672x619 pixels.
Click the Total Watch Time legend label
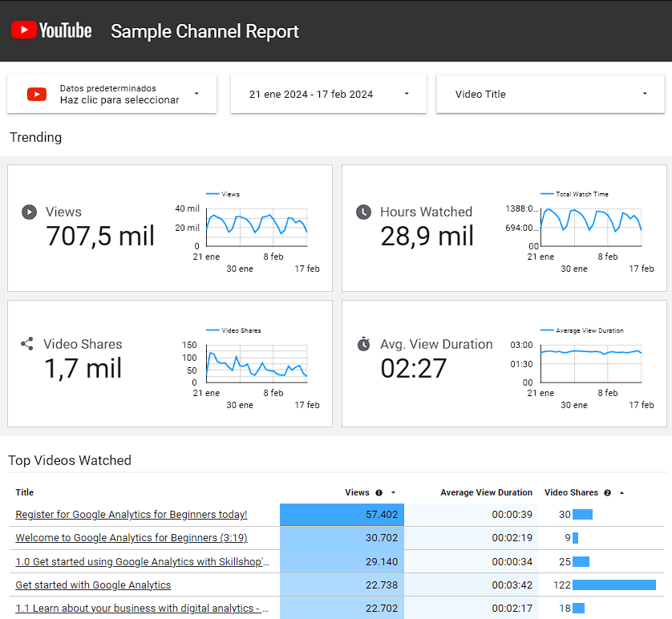pyautogui.click(x=582, y=194)
